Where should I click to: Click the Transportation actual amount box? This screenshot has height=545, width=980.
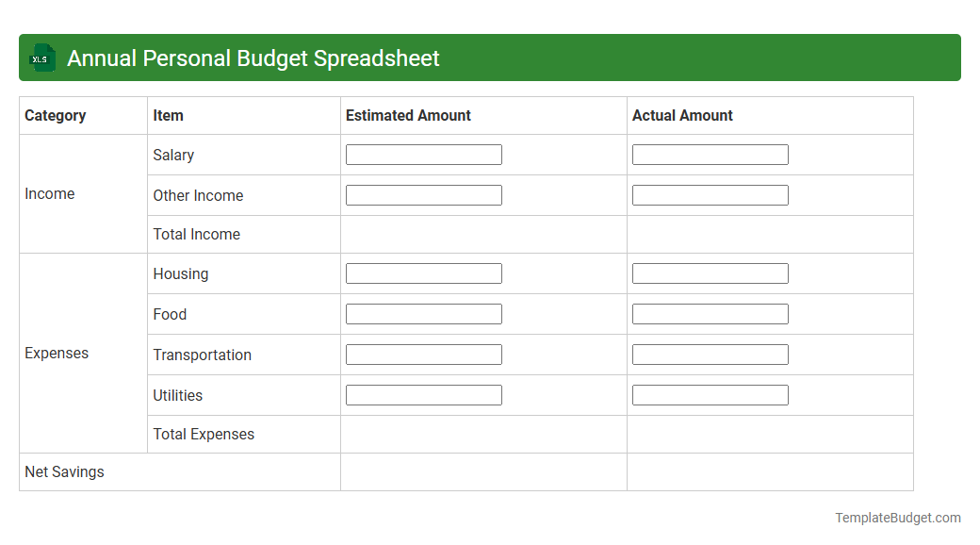[x=710, y=354]
